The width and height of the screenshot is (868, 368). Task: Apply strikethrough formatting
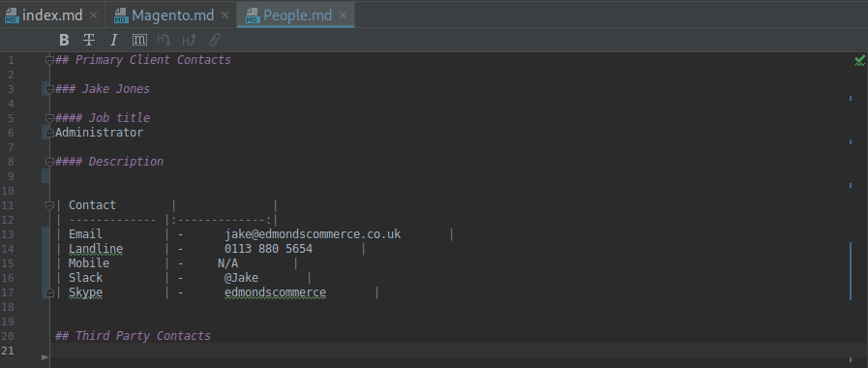tap(89, 40)
